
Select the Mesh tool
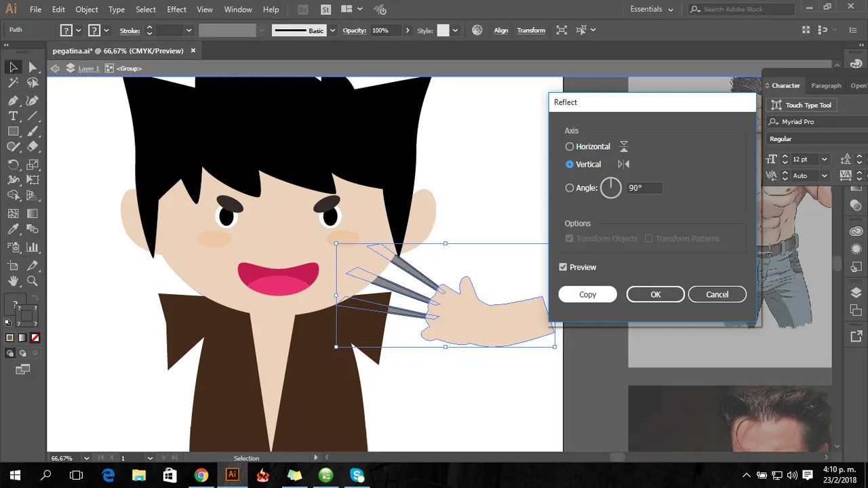pyautogui.click(x=13, y=213)
